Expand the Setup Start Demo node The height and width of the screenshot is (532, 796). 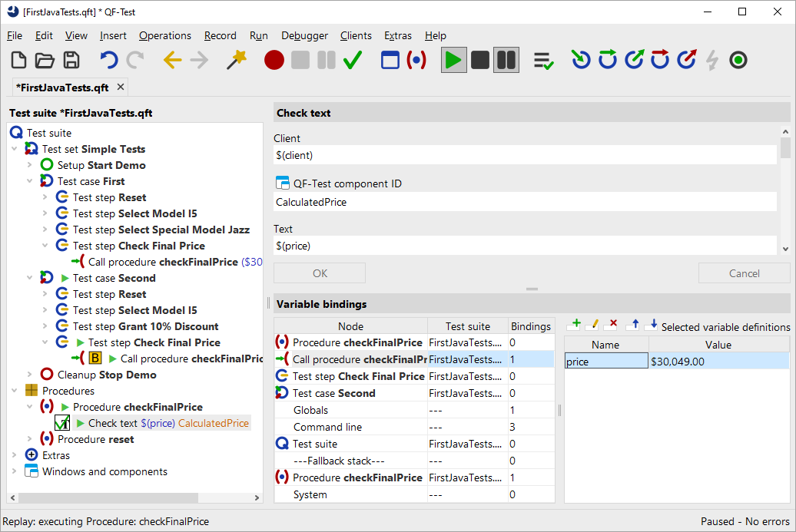tap(29, 165)
